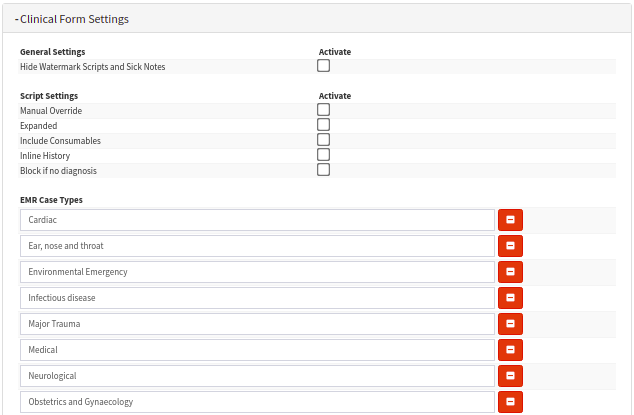Remove the Neurological case type
The height and width of the screenshot is (415, 634).
coord(510,376)
